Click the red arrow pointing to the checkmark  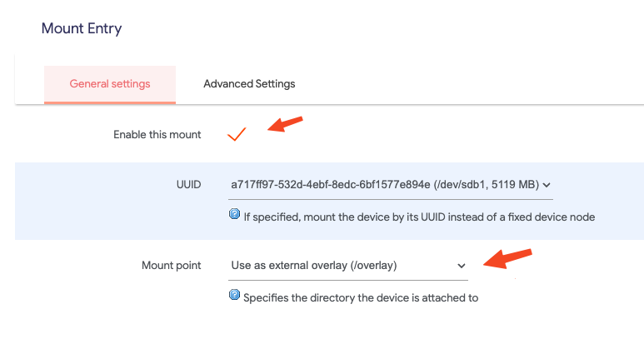(x=285, y=124)
